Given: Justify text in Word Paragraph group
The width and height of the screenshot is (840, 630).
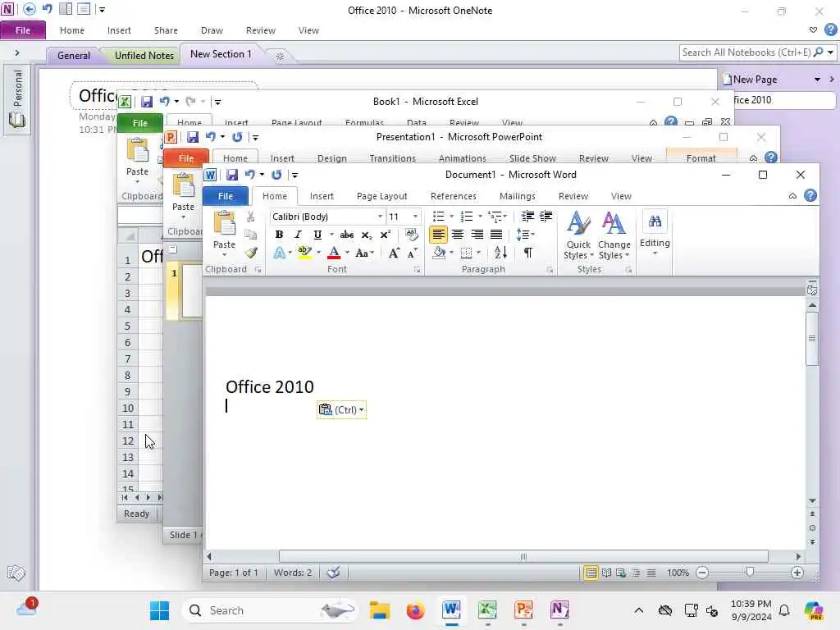Looking at the screenshot, I should pyautogui.click(x=496, y=235).
